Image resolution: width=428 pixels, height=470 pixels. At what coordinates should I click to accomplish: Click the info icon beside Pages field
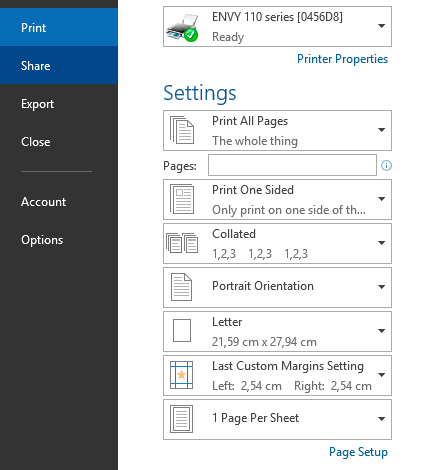pyautogui.click(x=386, y=165)
